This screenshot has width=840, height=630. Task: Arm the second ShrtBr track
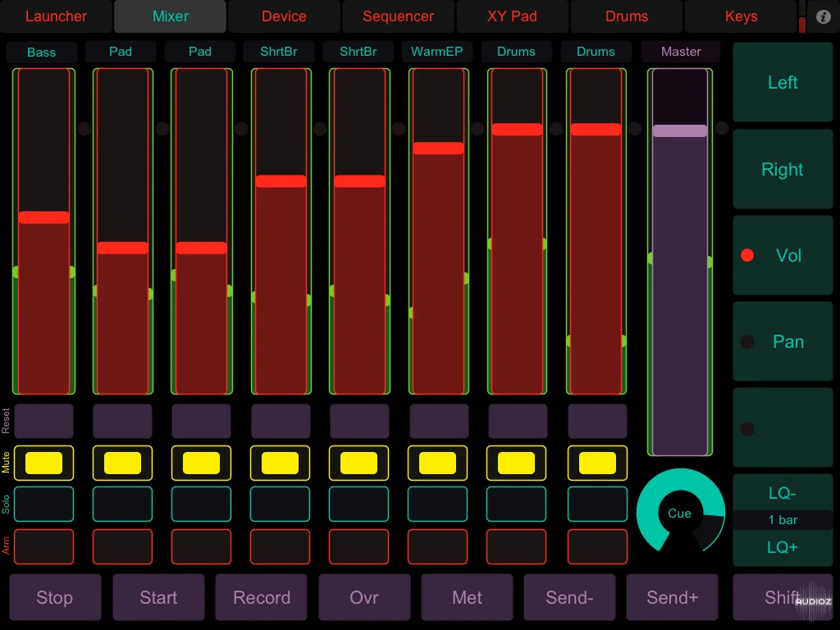tap(359, 546)
